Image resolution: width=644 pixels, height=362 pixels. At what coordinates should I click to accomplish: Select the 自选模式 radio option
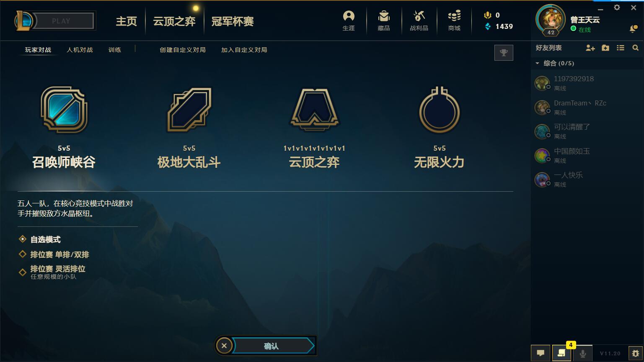pyautogui.click(x=23, y=239)
